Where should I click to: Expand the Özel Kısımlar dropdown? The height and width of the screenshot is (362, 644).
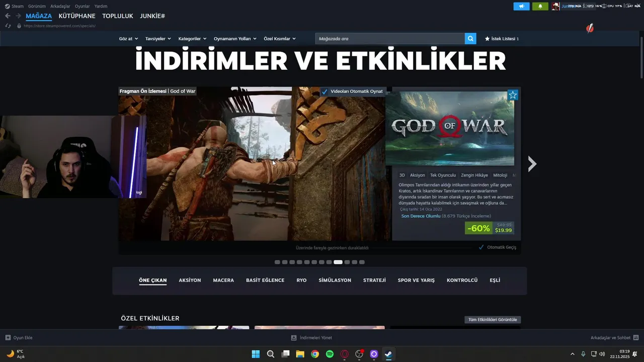click(x=280, y=39)
